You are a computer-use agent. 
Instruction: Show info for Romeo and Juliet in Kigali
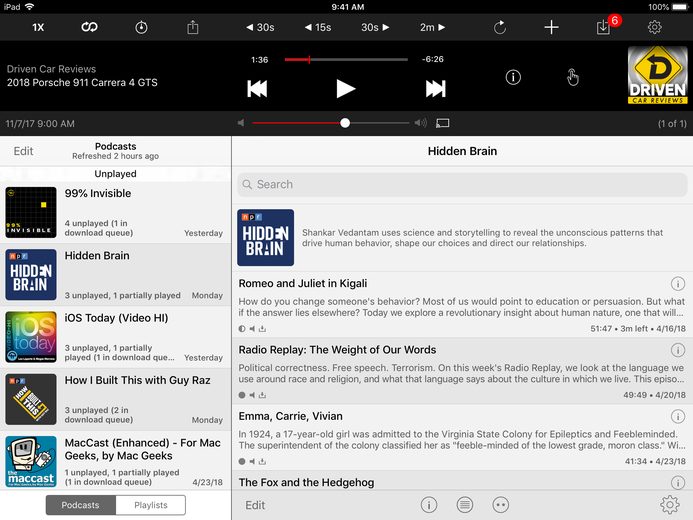tap(678, 284)
